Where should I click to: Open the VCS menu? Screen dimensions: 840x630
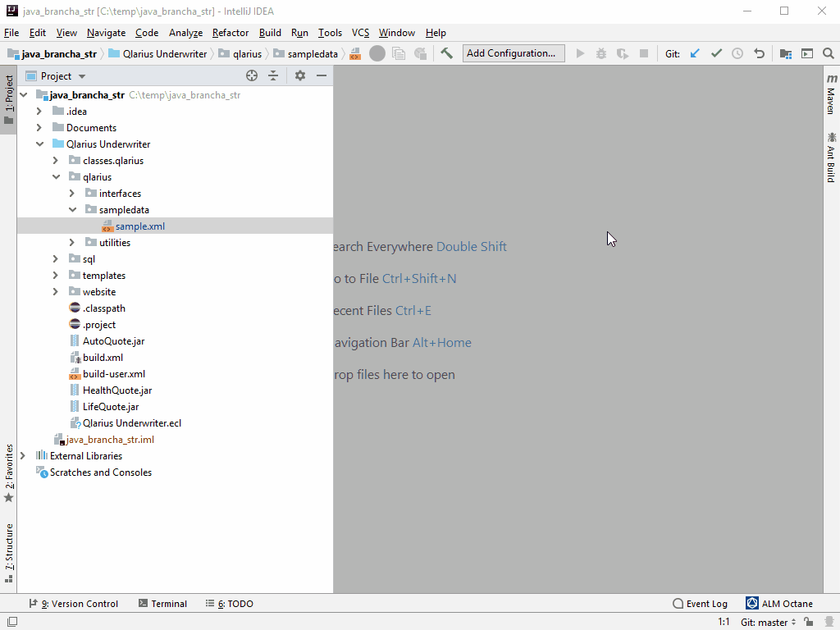360,33
